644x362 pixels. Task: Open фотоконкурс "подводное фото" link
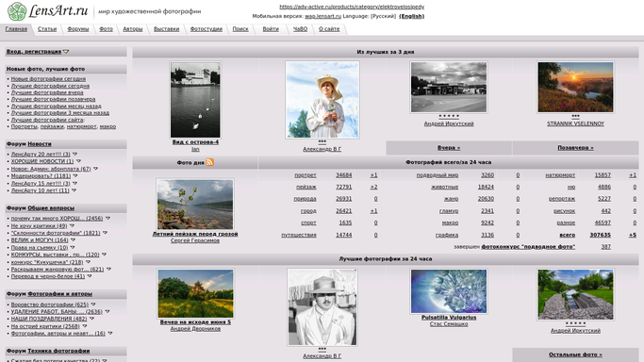point(528,247)
